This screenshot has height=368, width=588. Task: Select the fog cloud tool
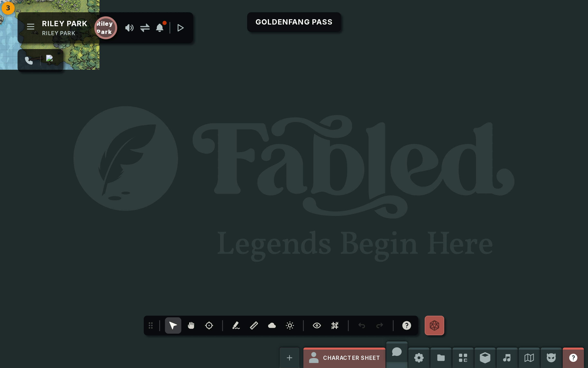[x=272, y=325]
